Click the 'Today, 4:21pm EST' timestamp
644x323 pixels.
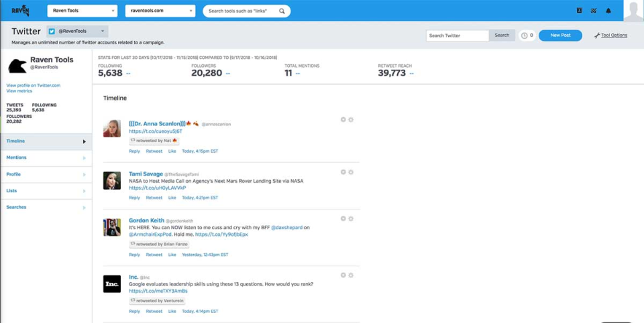click(x=200, y=198)
